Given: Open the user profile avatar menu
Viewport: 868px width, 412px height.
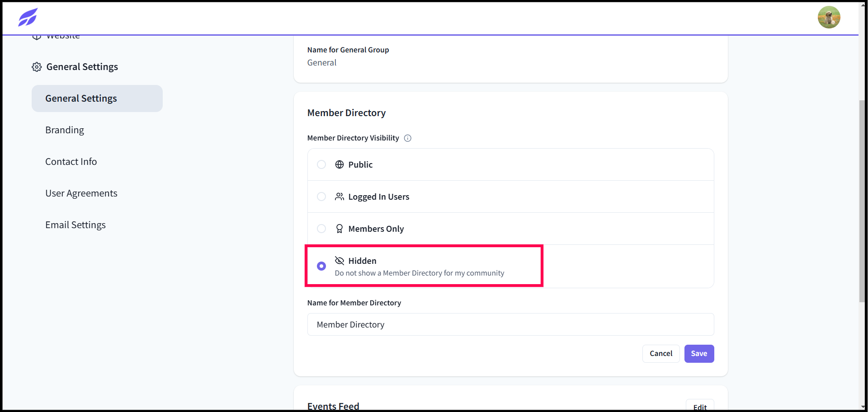Looking at the screenshot, I should 829,17.
